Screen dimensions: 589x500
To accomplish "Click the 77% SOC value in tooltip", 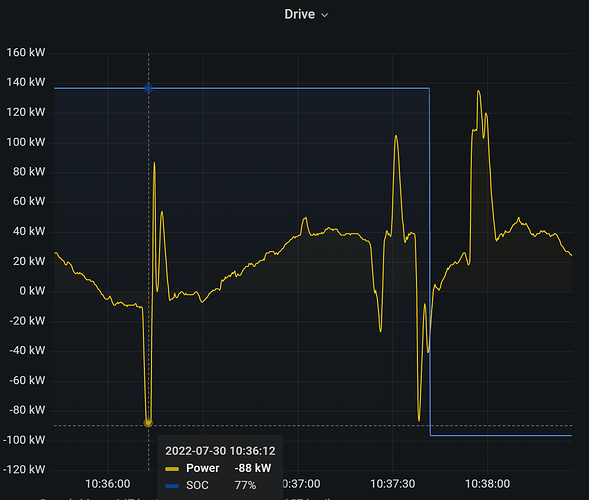I will click(x=245, y=485).
